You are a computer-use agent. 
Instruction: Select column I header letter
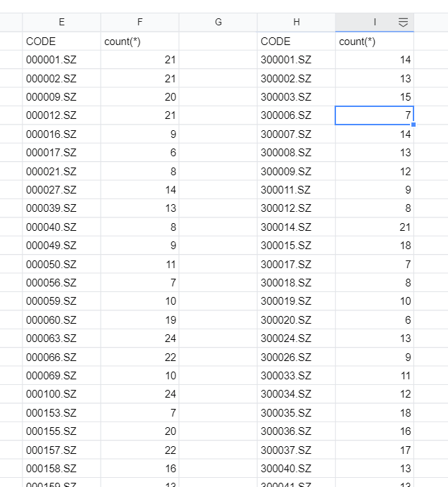375,23
